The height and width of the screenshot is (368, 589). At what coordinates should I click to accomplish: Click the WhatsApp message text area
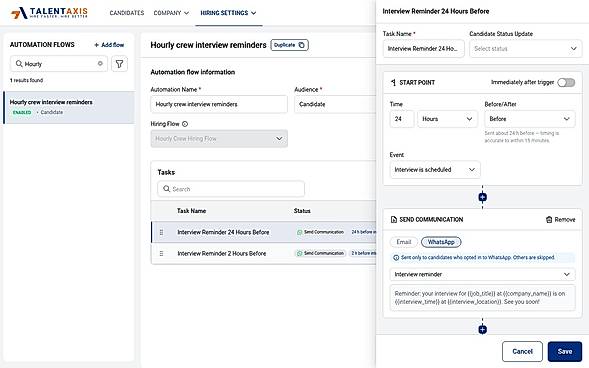point(482,298)
